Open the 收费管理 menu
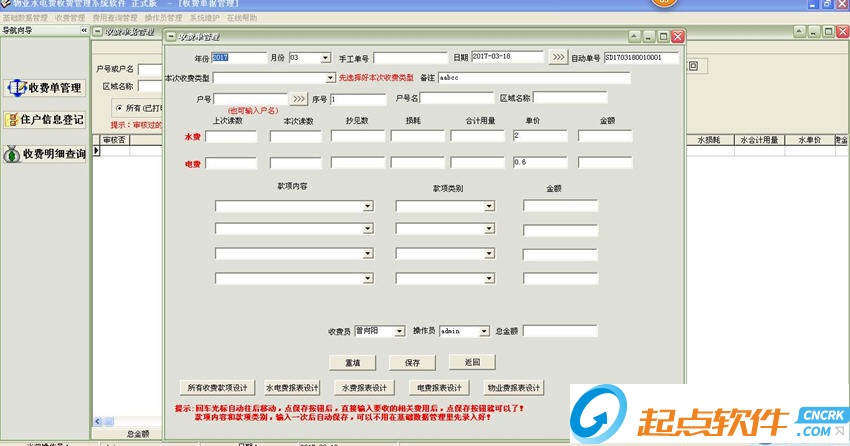 click(70, 18)
